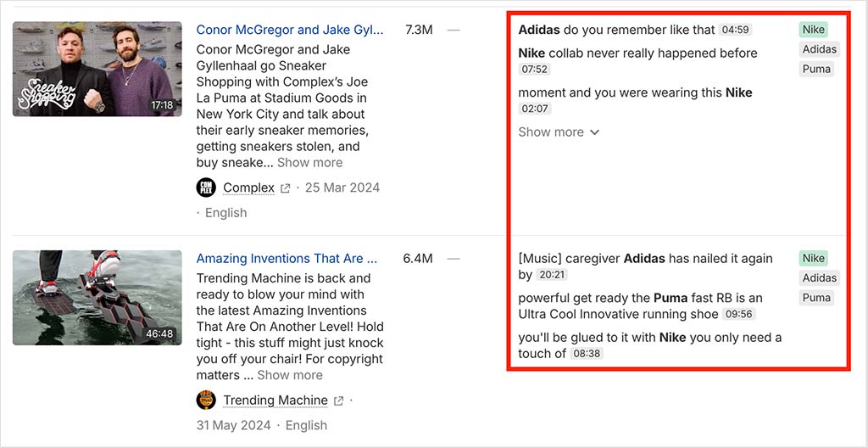Image resolution: width=868 pixels, height=448 pixels.
Task: Jump to timestamp 09:56 Puma mention
Action: (x=738, y=315)
